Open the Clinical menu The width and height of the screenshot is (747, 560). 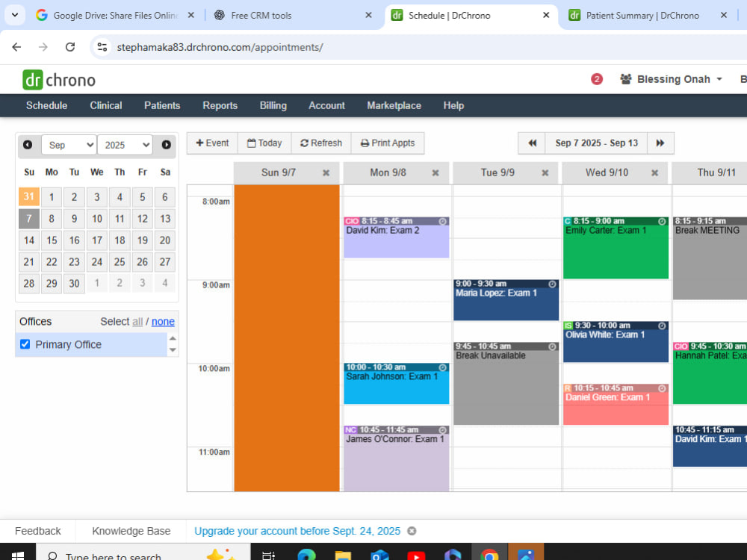click(x=106, y=105)
